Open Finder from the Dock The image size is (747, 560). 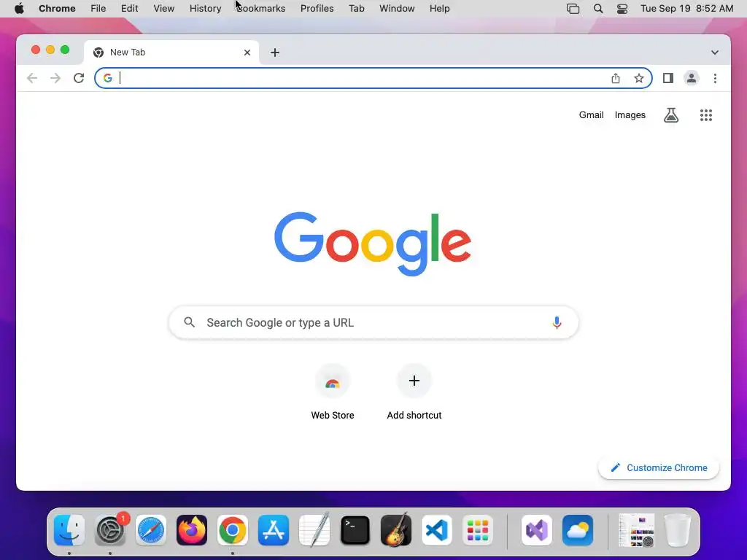coord(69,530)
